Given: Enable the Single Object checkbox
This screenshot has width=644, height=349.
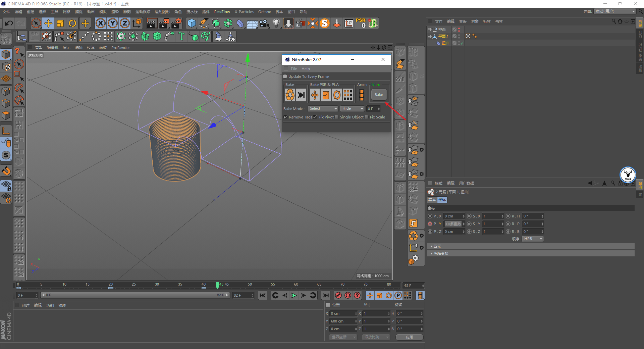Looking at the screenshot, I should tap(337, 117).
